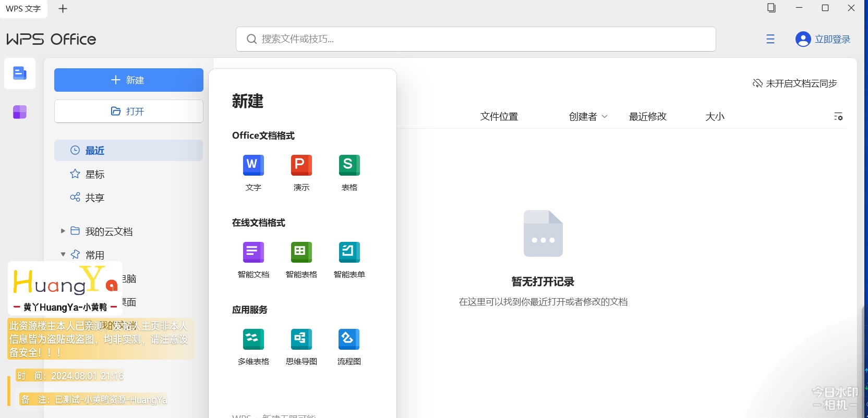Select 共享 in the sidebar
The image size is (868, 418).
tap(94, 198)
